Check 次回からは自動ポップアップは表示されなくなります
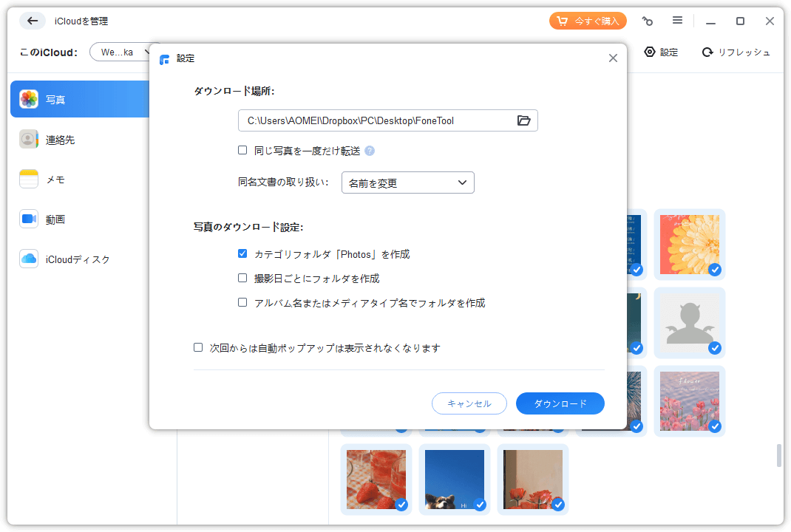The image size is (791, 532). (x=198, y=347)
